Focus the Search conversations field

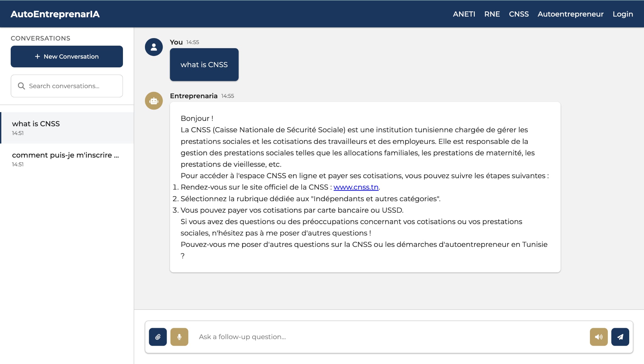72,86
